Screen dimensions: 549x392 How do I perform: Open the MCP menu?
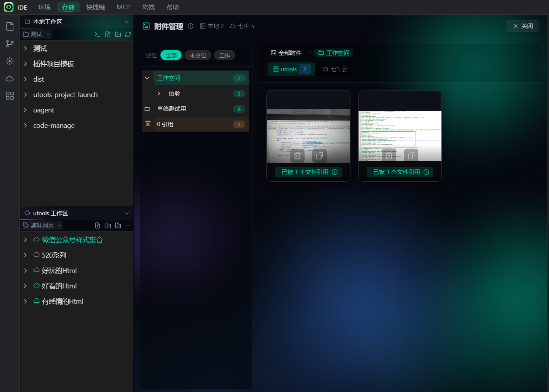(x=124, y=7)
